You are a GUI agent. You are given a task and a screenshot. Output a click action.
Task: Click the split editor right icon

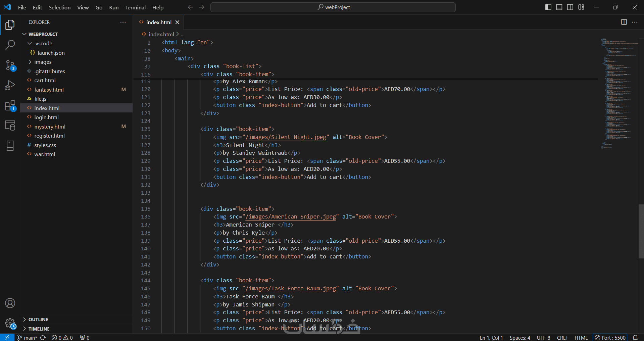624,22
